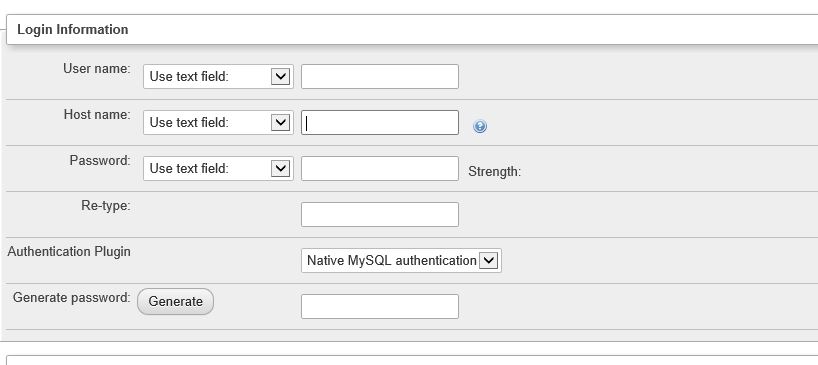Click the Password text input box

point(380,168)
